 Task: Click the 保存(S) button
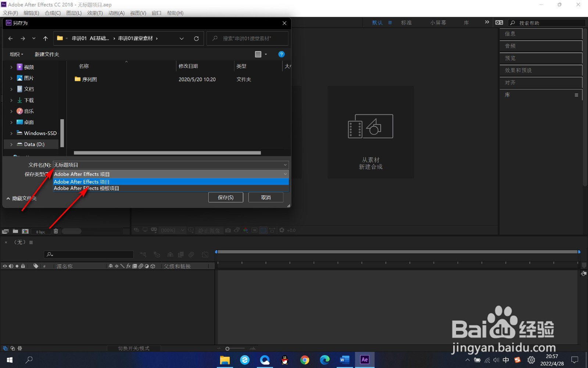[226, 197]
